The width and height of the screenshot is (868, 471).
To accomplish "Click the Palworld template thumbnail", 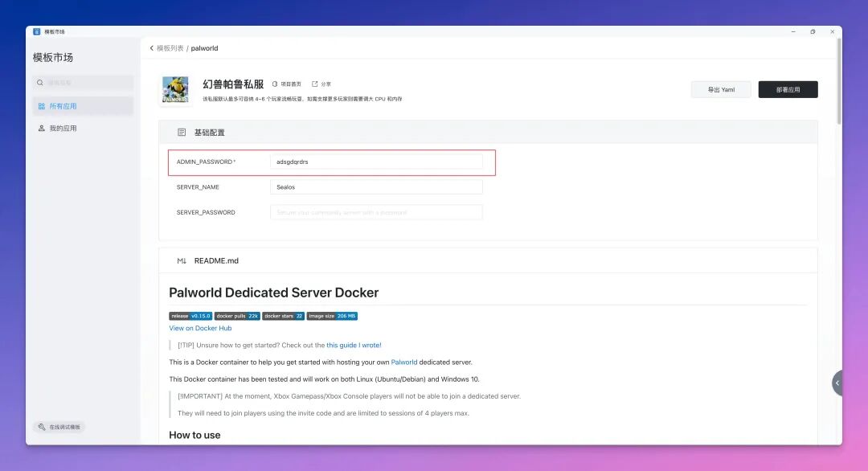I will coord(175,90).
